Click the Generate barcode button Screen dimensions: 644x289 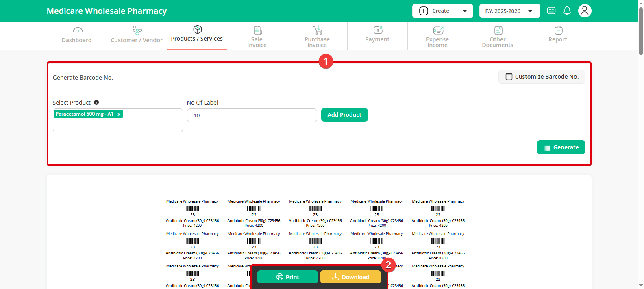click(561, 147)
